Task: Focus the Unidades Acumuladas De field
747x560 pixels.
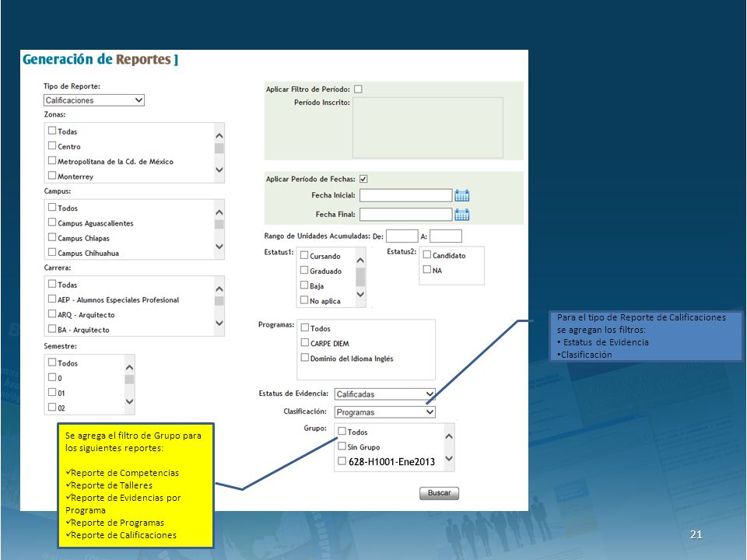Action: pyautogui.click(x=402, y=236)
